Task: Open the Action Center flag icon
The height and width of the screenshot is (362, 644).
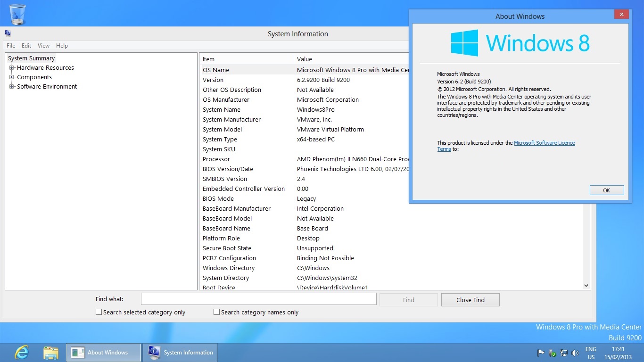Action: point(541,353)
